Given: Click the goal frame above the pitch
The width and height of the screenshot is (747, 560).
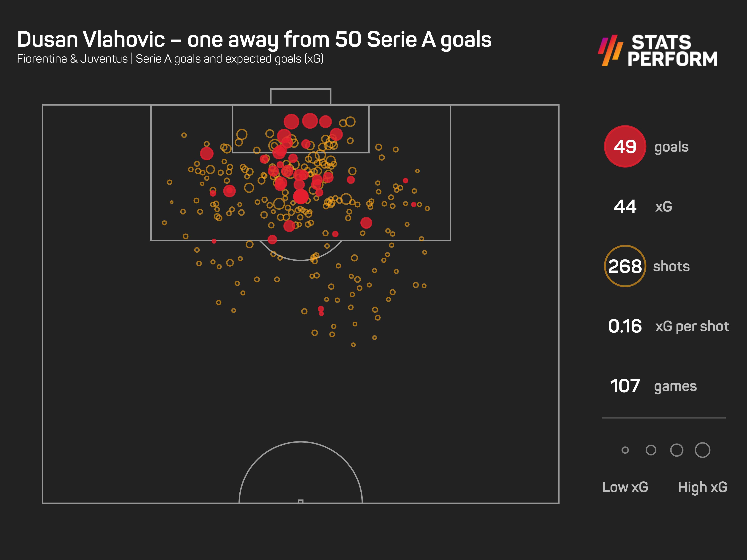Looking at the screenshot, I should tap(300, 97).
